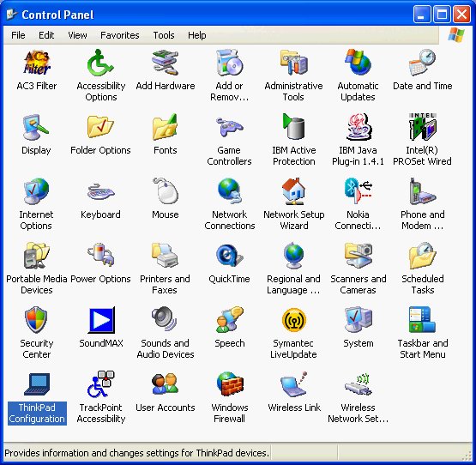Select the SoundMAX icon
This screenshot has height=465, width=476.
(x=101, y=320)
